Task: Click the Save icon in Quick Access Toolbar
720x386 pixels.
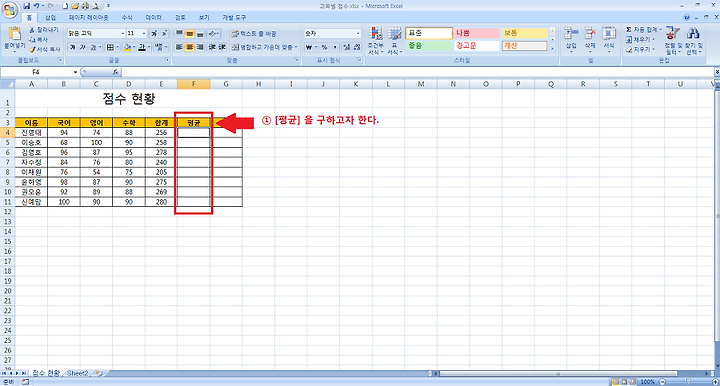Action: coord(27,6)
